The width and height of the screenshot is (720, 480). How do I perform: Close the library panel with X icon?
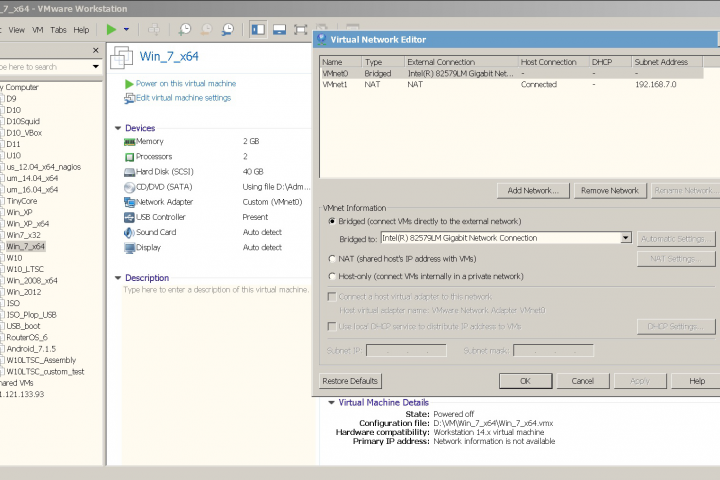tap(96, 50)
